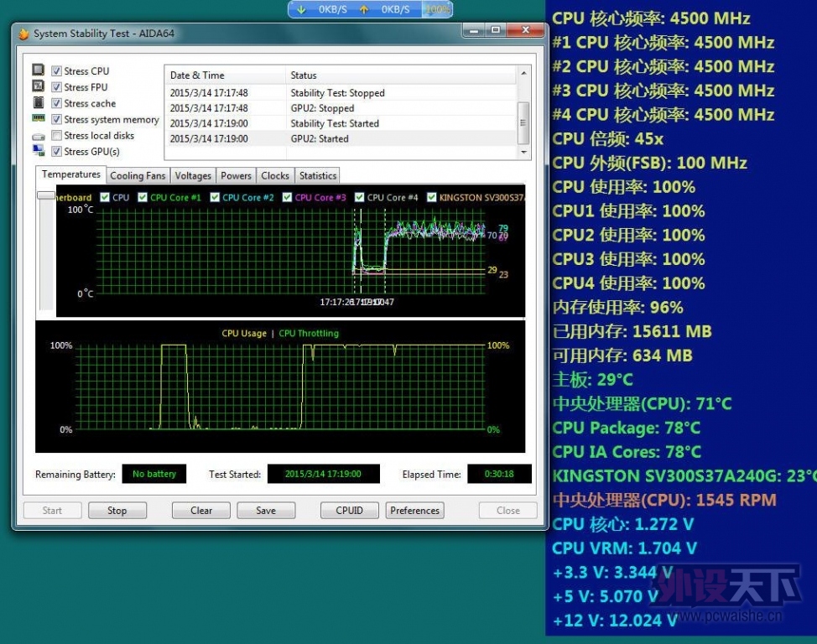Image resolution: width=817 pixels, height=644 pixels.
Task: Select the Stability Test: Started log row
Action: pyautogui.click(x=341, y=123)
